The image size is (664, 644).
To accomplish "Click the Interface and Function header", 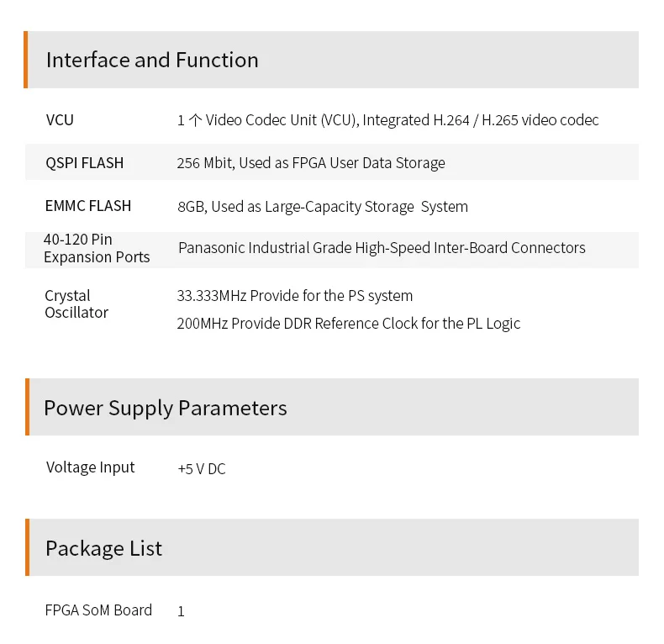I will tap(152, 61).
